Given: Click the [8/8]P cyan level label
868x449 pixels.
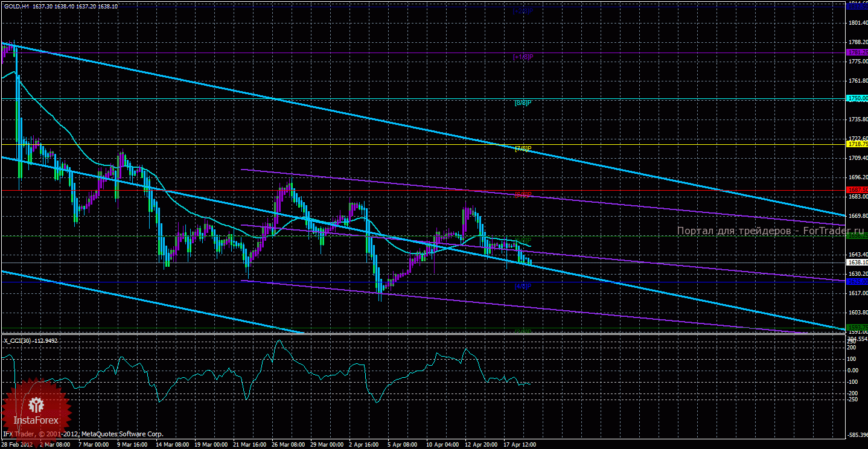Looking at the screenshot, I should [523, 103].
